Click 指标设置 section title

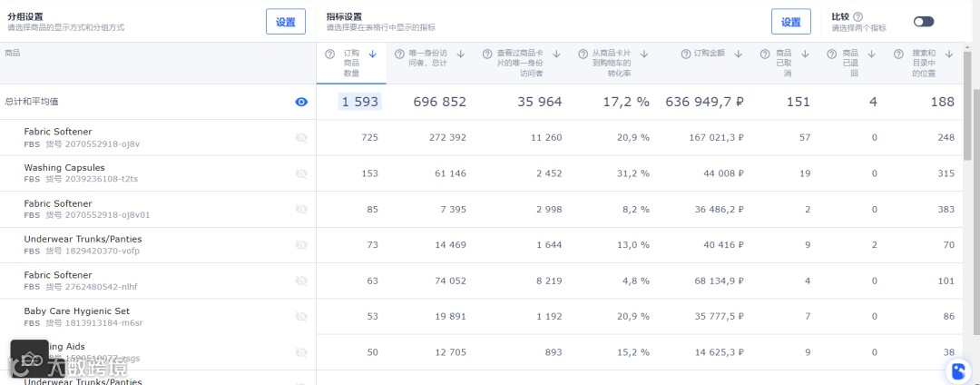344,17
